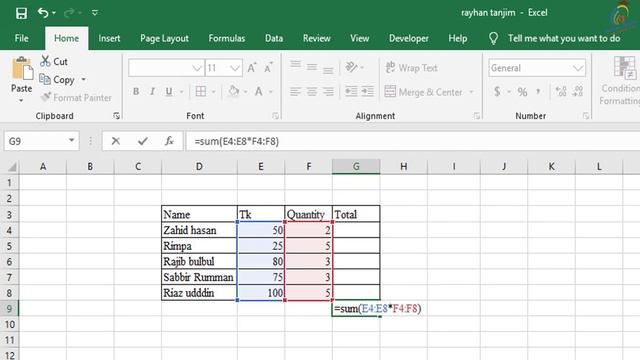
Task: Switch to the Review tab
Action: 316,38
